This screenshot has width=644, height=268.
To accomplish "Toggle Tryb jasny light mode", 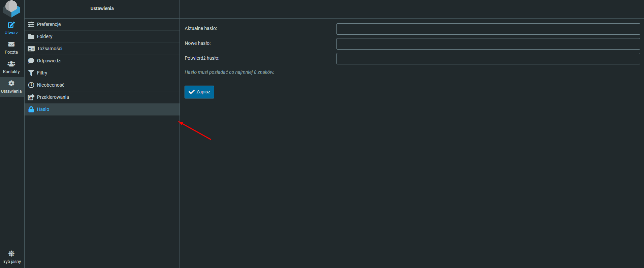I will [11, 257].
